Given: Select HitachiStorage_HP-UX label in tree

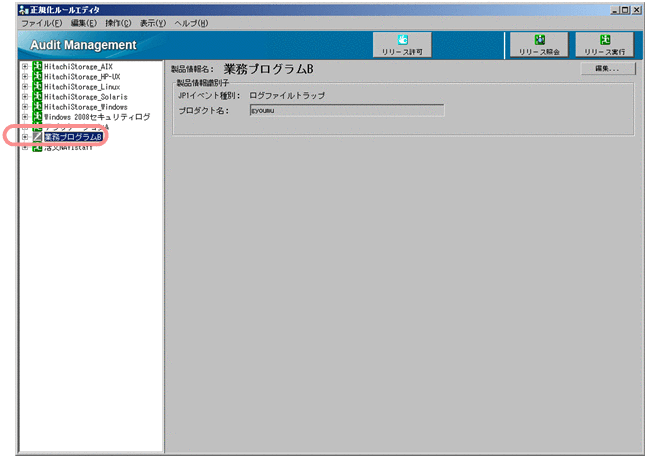Looking at the screenshot, I should point(82,76).
